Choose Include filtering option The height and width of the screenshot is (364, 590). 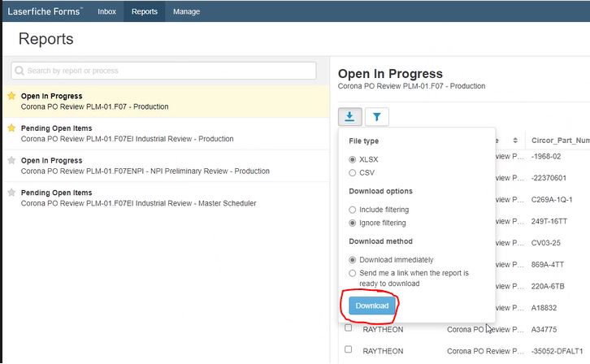point(352,210)
